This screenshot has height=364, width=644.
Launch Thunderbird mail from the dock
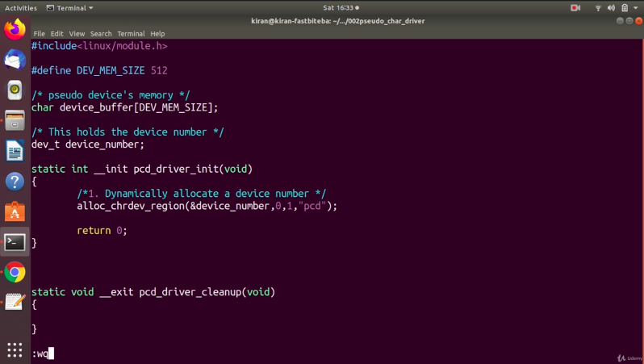click(15, 60)
